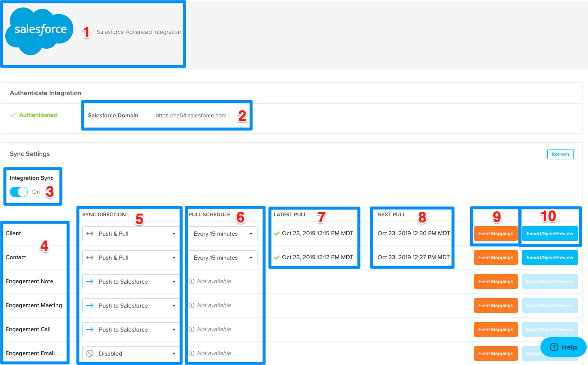Open the Engagement Note sync direction dropdown

[131, 281]
